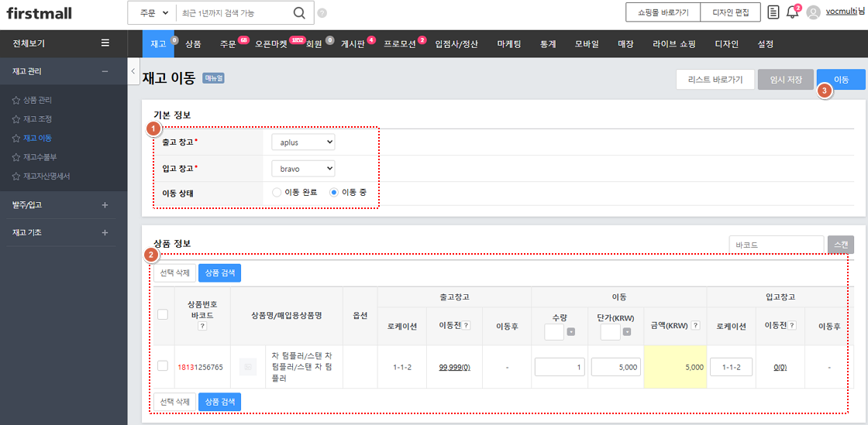The width and height of the screenshot is (868, 425).
Task: Click the 임시 저장 button
Action: 786,80
